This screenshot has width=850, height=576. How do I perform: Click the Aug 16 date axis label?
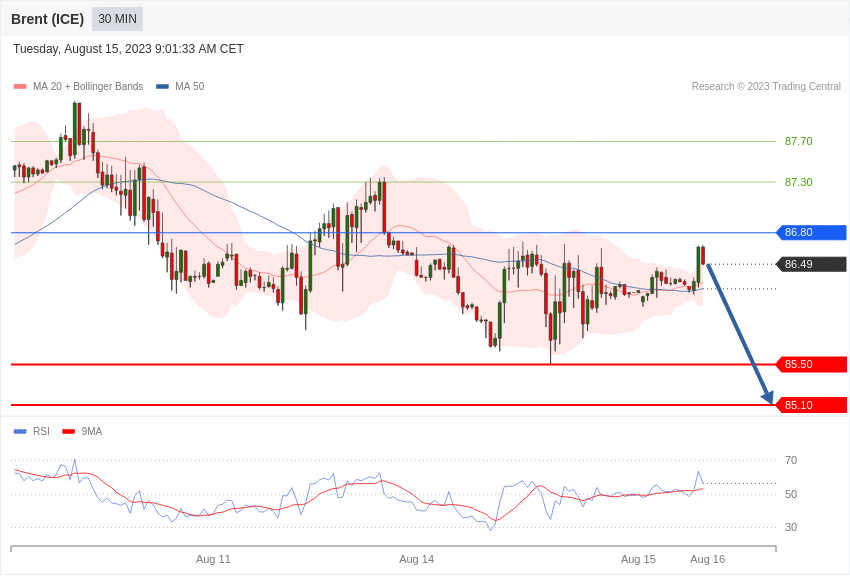point(707,559)
